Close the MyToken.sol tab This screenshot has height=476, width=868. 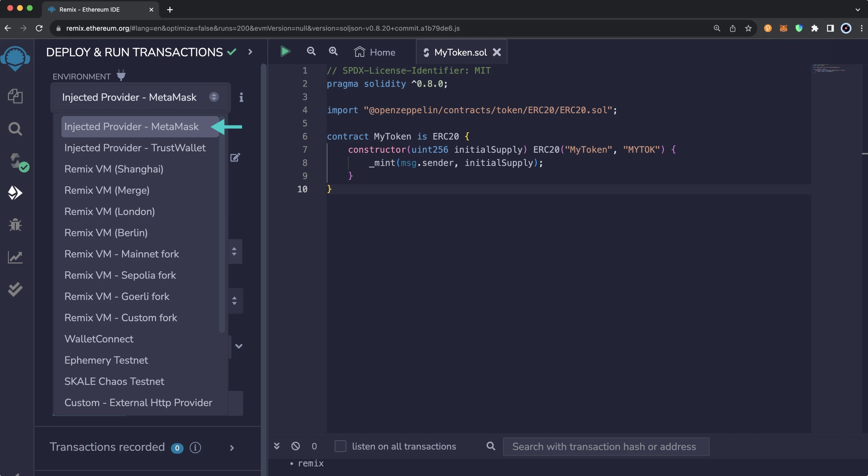[497, 52]
